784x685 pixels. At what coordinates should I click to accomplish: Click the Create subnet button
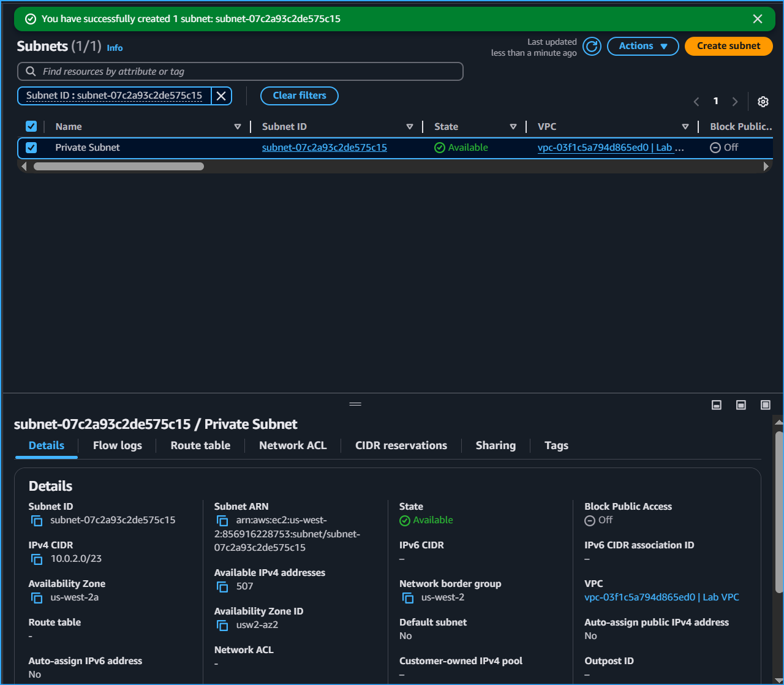point(728,46)
